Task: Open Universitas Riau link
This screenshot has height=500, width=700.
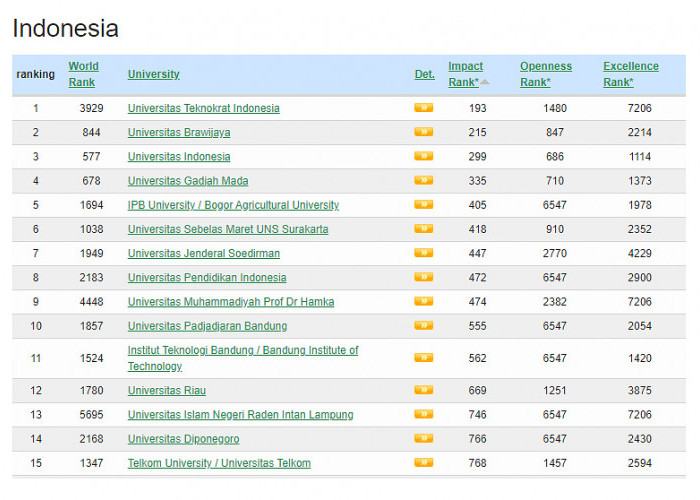Action: (x=167, y=390)
